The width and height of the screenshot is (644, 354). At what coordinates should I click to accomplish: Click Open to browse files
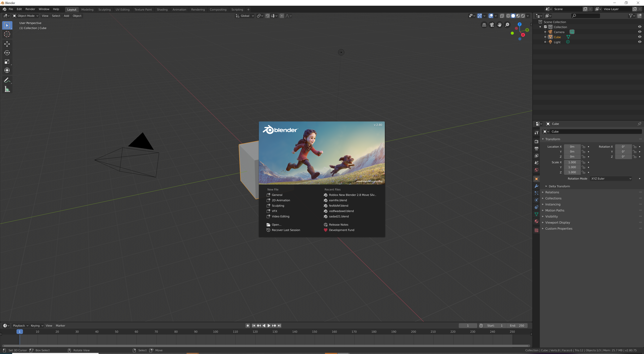pos(277,224)
